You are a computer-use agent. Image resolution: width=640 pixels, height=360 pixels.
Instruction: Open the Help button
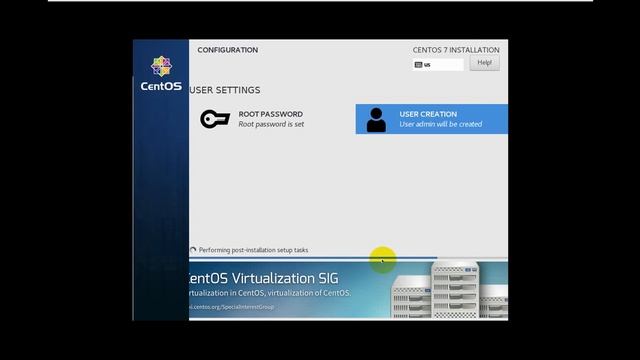tap(484, 63)
